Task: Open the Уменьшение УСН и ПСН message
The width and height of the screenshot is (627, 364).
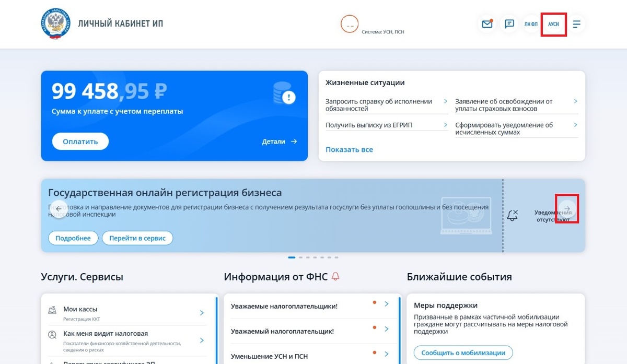Action: click(x=269, y=356)
